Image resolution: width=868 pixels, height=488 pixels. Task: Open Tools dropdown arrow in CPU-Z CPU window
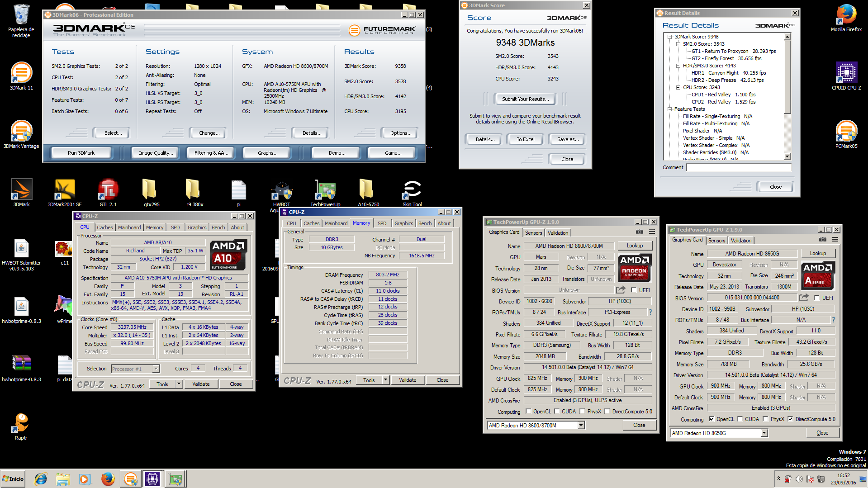pyautogui.click(x=179, y=384)
